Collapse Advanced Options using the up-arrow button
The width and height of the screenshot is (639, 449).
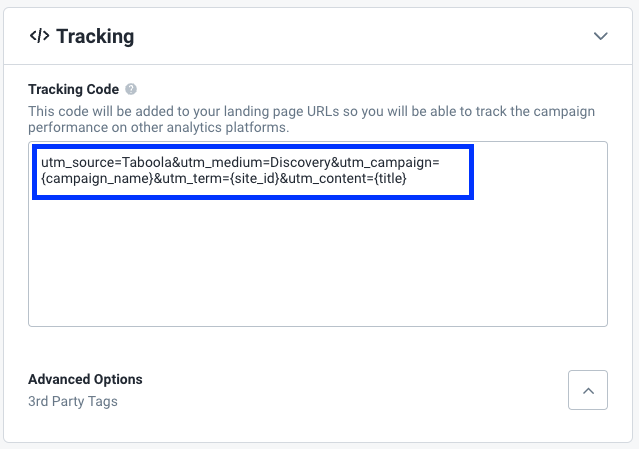(588, 390)
